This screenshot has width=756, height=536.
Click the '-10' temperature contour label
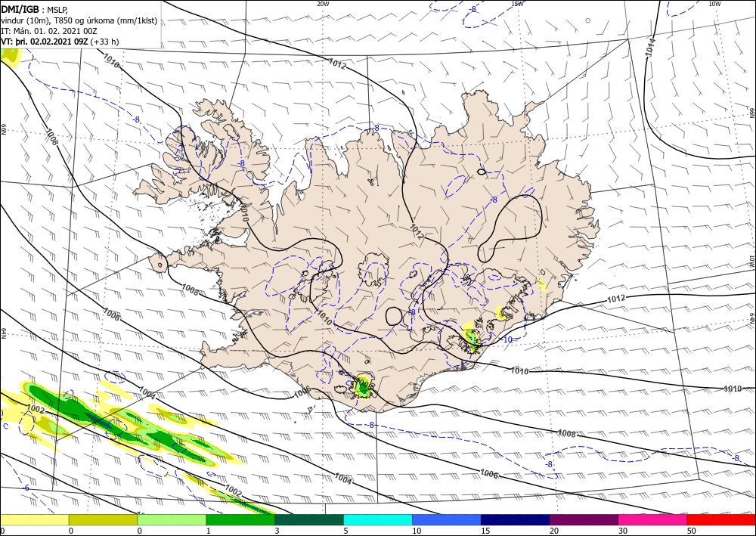pos(507,340)
